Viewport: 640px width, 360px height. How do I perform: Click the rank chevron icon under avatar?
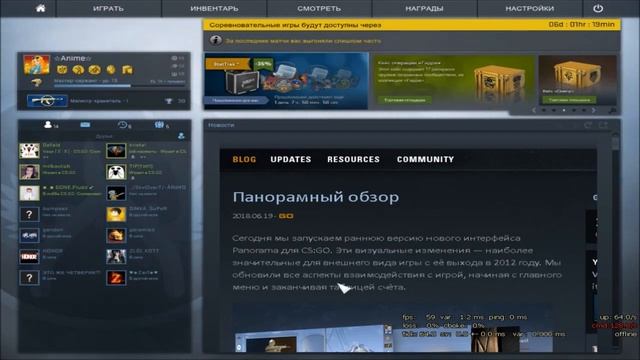coord(36,83)
